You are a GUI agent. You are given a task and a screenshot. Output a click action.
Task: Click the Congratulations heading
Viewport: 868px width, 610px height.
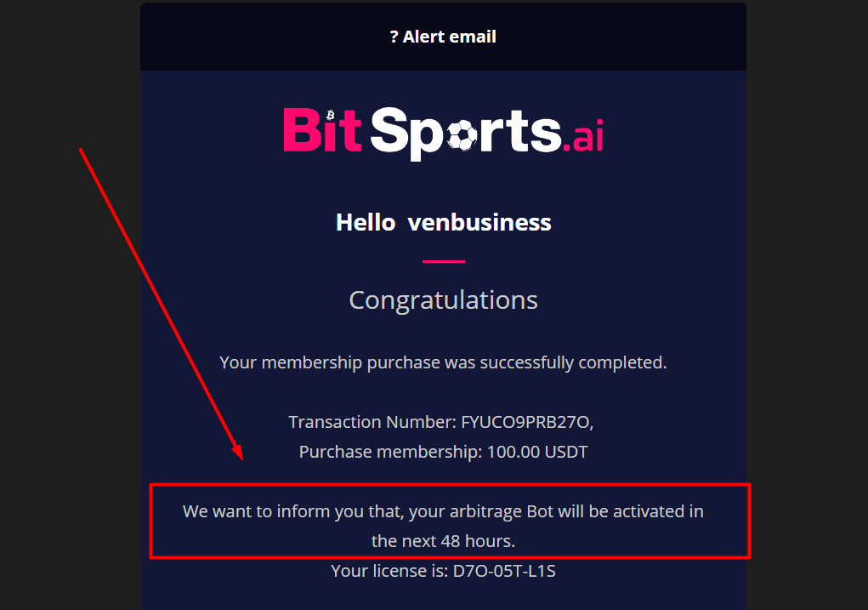(x=443, y=300)
